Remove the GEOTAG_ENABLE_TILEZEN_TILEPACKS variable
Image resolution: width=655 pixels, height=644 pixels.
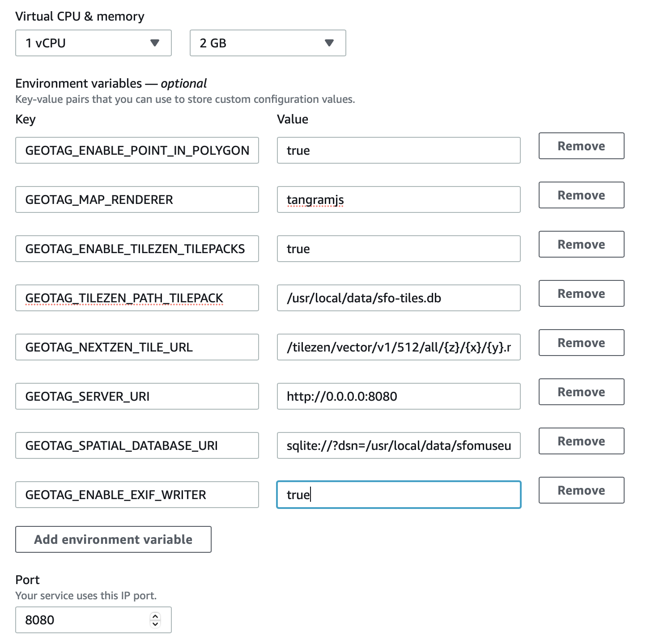581,244
